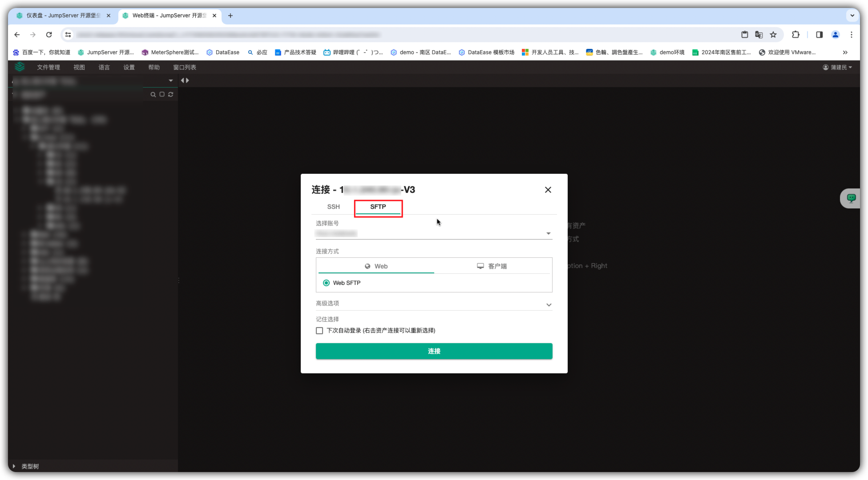Switch to the SSH tab

333,207
